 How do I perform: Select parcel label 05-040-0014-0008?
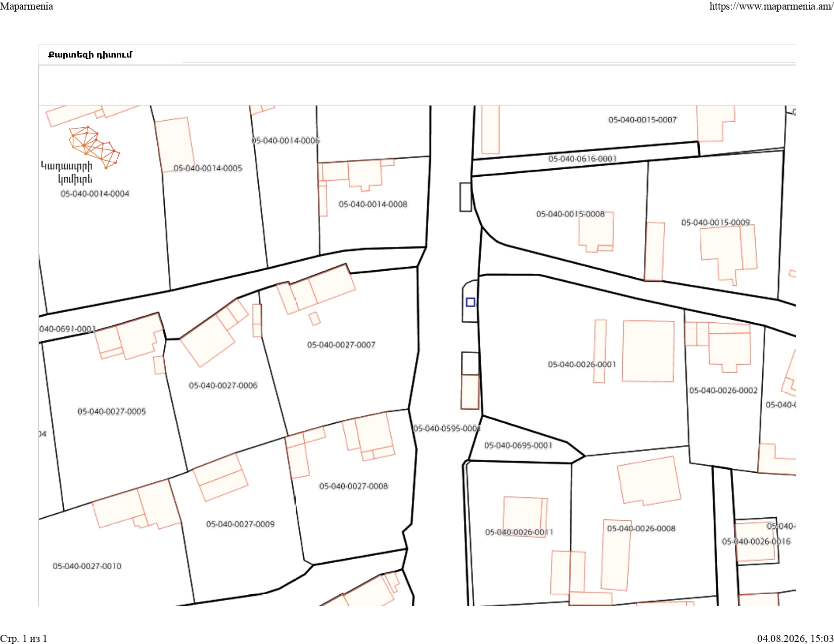point(373,204)
